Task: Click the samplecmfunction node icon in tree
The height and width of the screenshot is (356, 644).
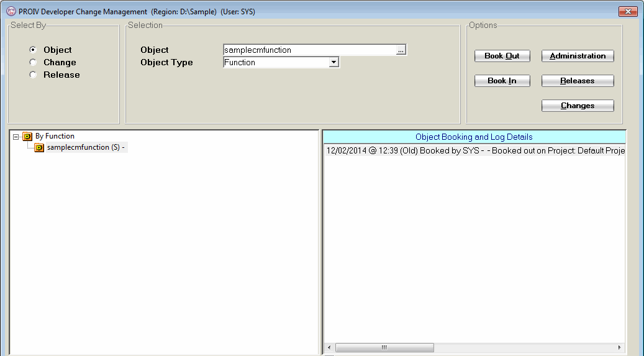Action: 39,148
